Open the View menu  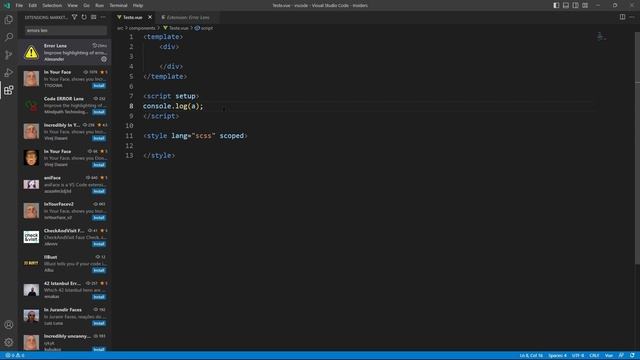[x=73, y=5]
